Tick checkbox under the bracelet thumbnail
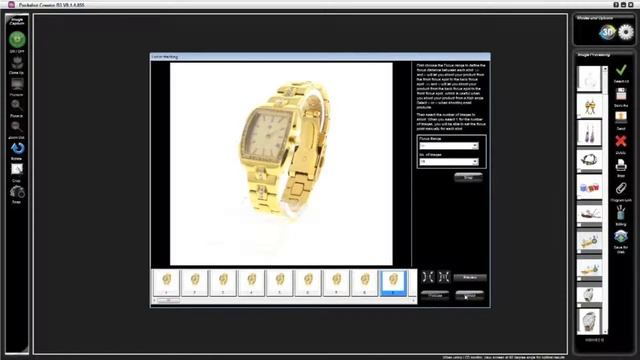Image resolution: width=640 pixels, height=360 pixels. [579, 171]
